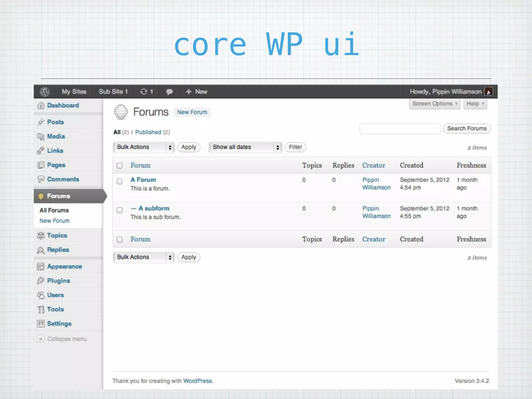Open the bottom Bulk Actions dropdown
Viewport: 532px width, 399px height.
[144, 257]
